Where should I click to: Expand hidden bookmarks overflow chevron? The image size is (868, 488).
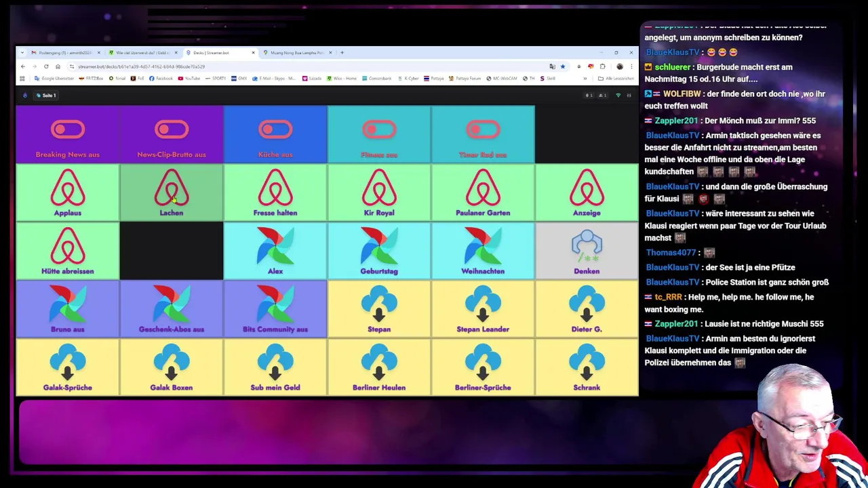coord(585,79)
